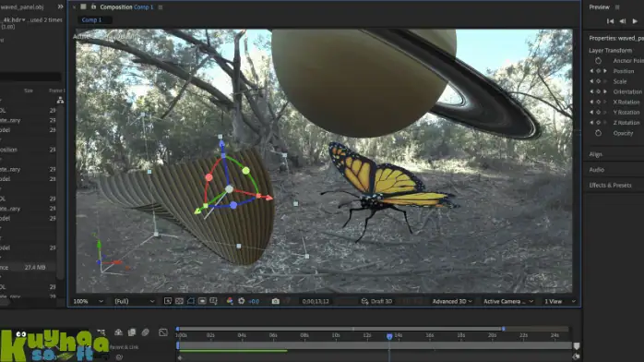Add a Scale keyframe with the diamond

click(598, 81)
